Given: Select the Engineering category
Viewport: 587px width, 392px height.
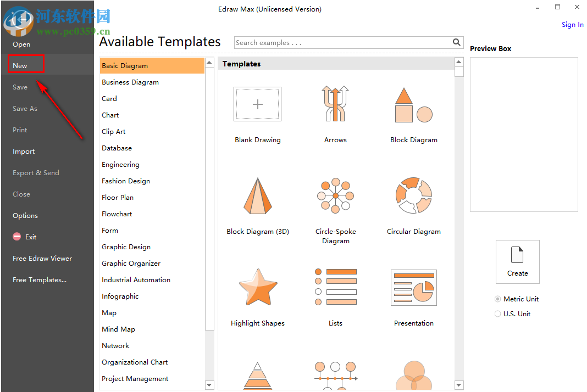Looking at the screenshot, I should pyautogui.click(x=152, y=164).
